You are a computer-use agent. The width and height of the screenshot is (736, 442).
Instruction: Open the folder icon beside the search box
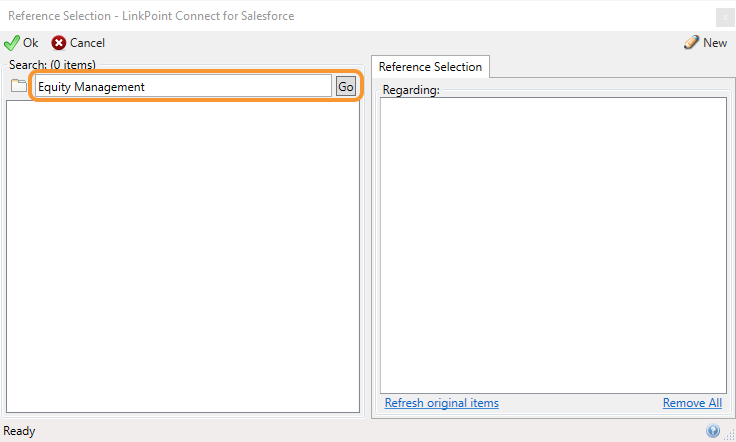(x=19, y=85)
